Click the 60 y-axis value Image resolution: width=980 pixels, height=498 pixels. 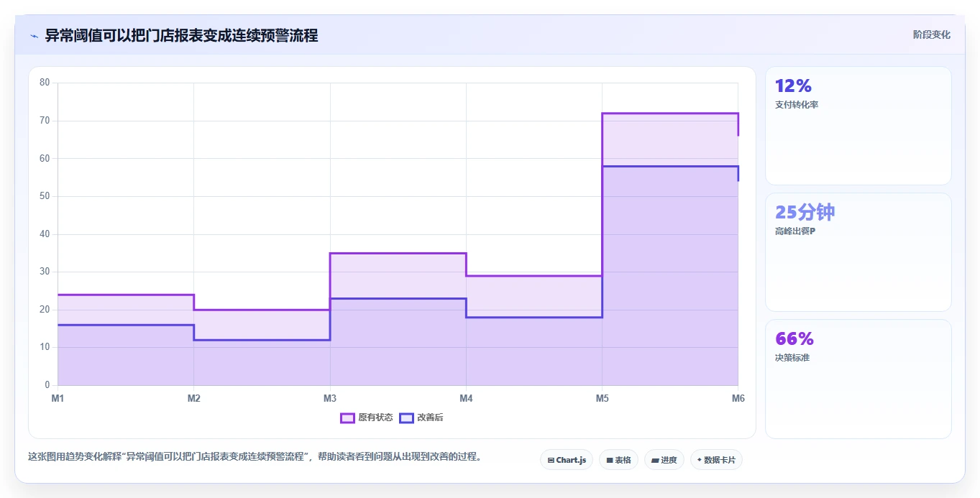coord(45,158)
